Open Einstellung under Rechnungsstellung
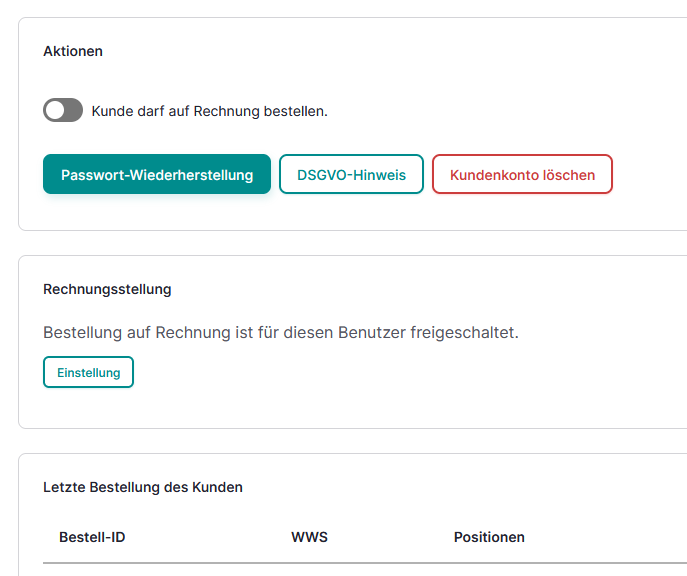Screen dimensions: 687x576 (x=88, y=372)
